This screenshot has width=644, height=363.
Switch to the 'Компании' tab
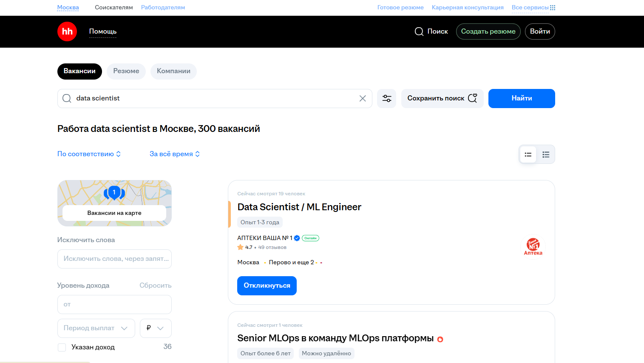[173, 71]
